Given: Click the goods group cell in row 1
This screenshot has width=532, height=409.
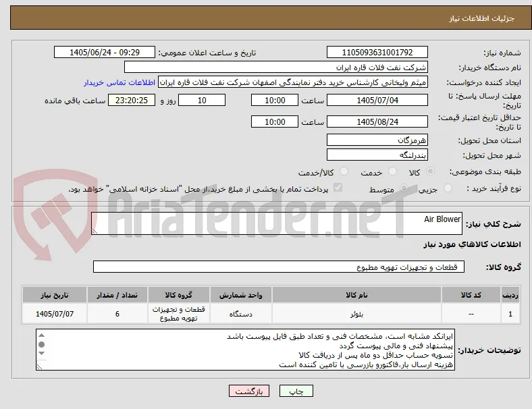Looking at the screenshot, I should pyautogui.click(x=178, y=314).
